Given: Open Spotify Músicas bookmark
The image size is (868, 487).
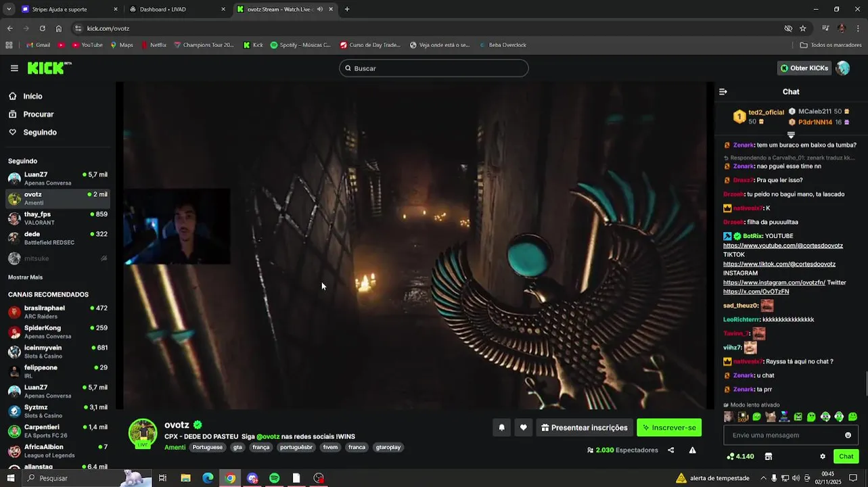Looking at the screenshot, I should (x=300, y=45).
